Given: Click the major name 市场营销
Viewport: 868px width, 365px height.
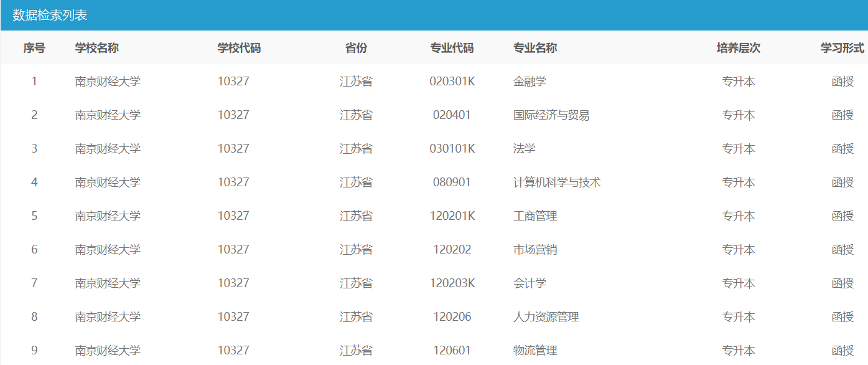Looking at the screenshot, I should (535, 250).
